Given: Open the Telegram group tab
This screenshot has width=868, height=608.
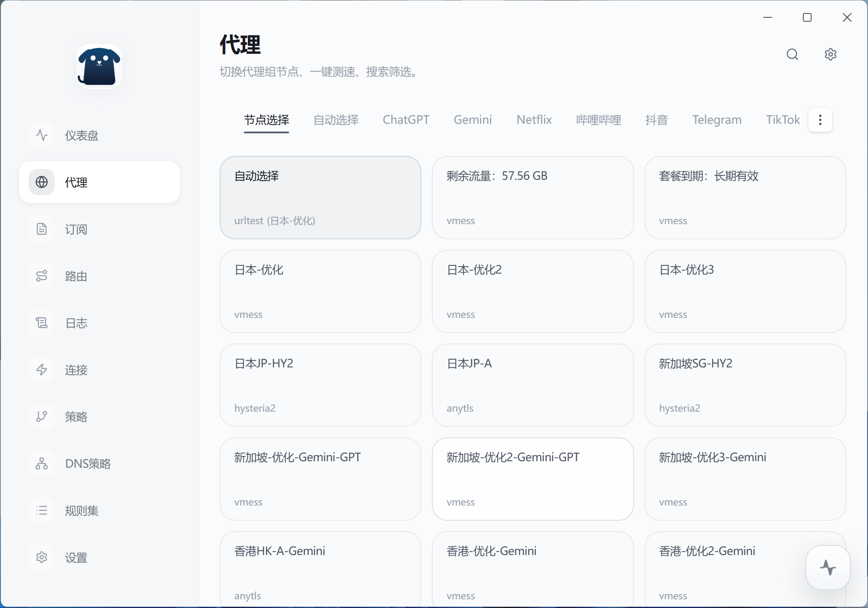Looking at the screenshot, I should (717, 120).
